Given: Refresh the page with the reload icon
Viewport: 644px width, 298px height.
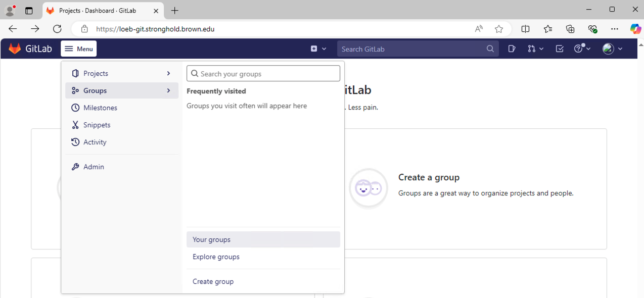Looking at the screenshot, I should pos(57,29).
